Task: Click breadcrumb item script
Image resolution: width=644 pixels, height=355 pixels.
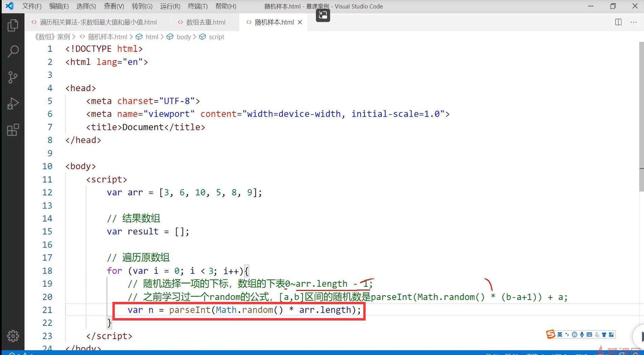Action: click(x=217, y=37)
